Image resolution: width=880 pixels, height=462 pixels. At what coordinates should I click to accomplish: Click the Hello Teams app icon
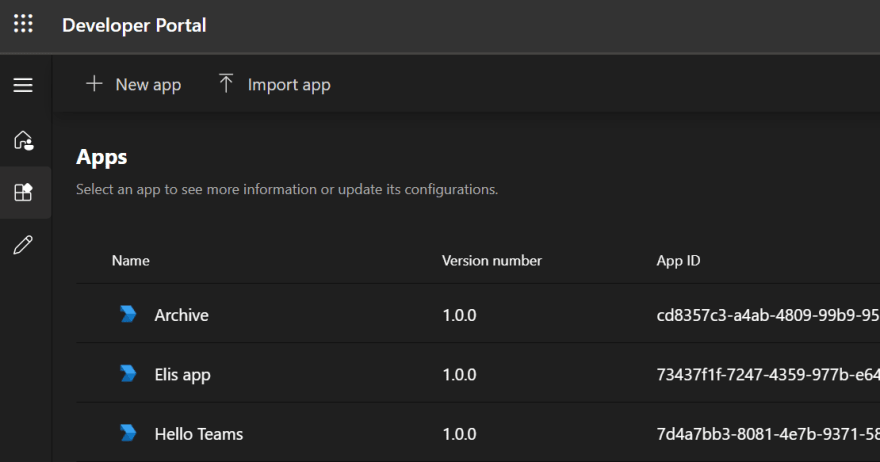[x=128, y=433]
